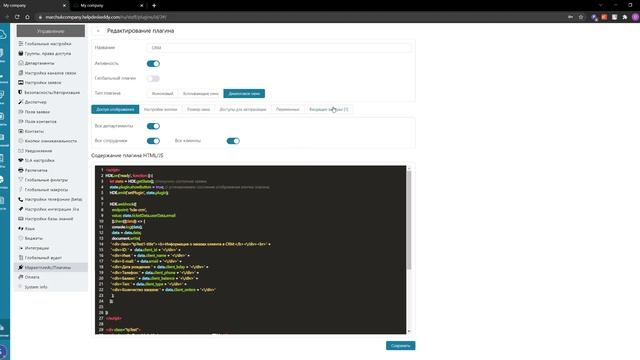Switch to Доступы для авторизации tab
Viewport: 640px width, 360px height.
coord(243,109)
